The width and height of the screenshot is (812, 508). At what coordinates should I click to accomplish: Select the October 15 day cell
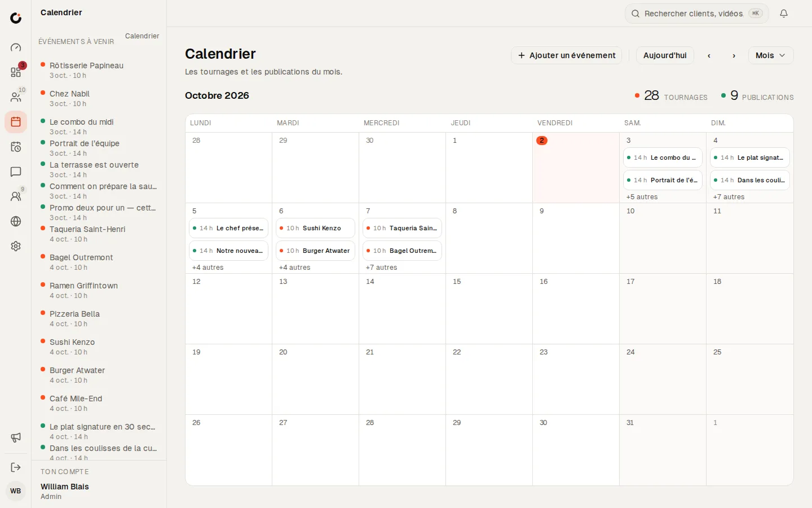click(489, 309)
